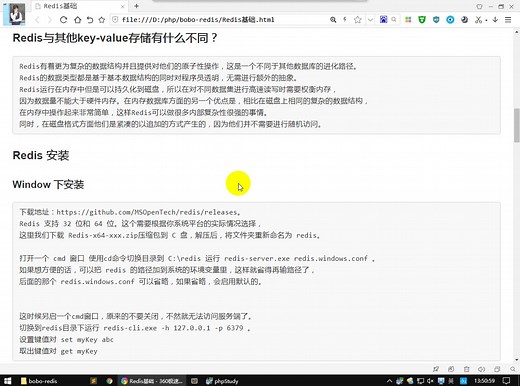Click the blue circular extension icon
The height and width of the screenshot is (386, 520).
click(x=450, y=20)
